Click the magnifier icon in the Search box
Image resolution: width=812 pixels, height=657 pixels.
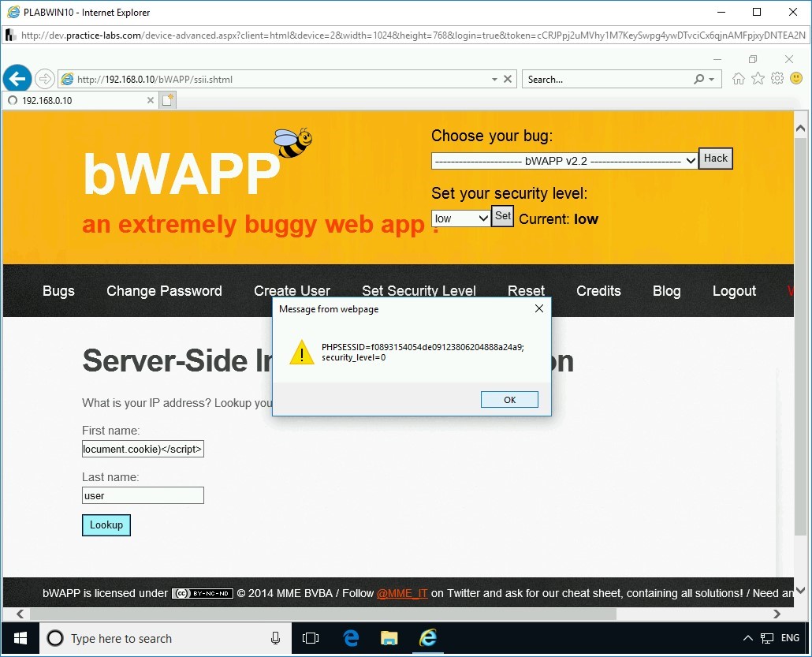pyautogui.click(x=700, y=79)
